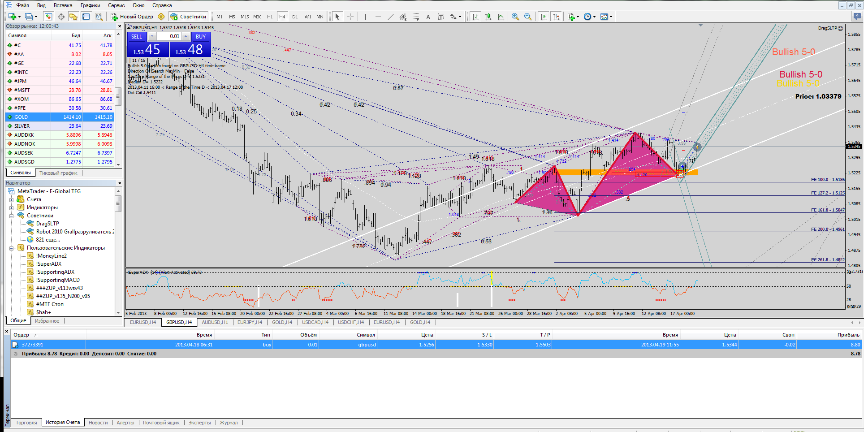Zoom out on the chart
The width and height of the screenshot is (868, 432).
528,17
